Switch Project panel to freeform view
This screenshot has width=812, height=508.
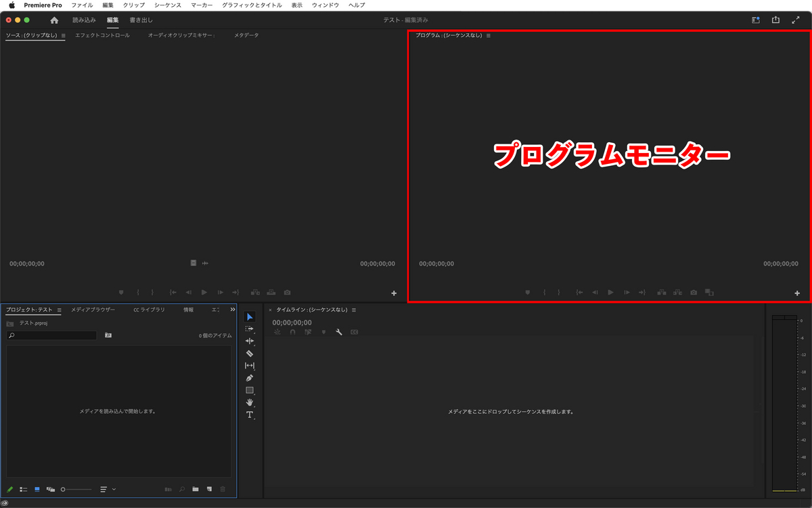[x=51, y=489]
